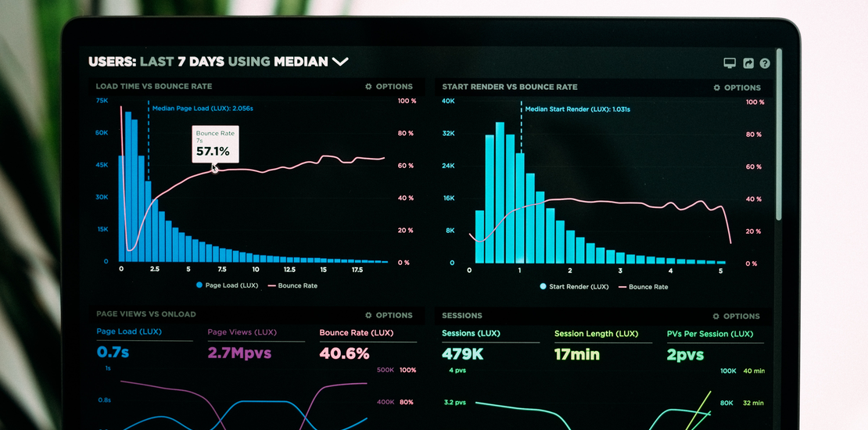Click gear icon in Load Time panel

[368, 87]
